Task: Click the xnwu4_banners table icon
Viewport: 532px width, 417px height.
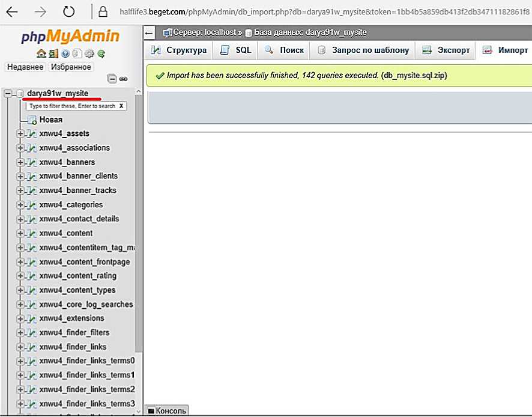Action: [x=32, y=162]
